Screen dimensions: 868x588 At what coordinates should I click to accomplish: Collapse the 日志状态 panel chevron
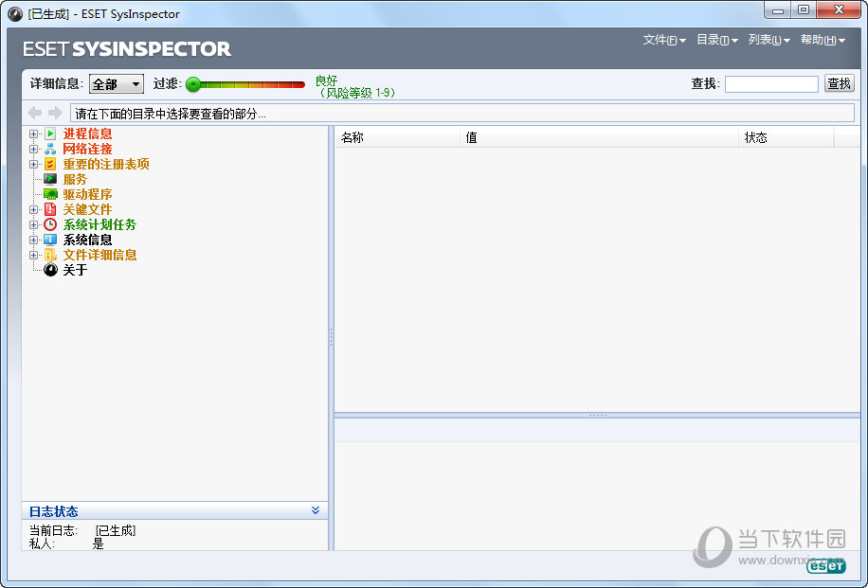[316, 510]
